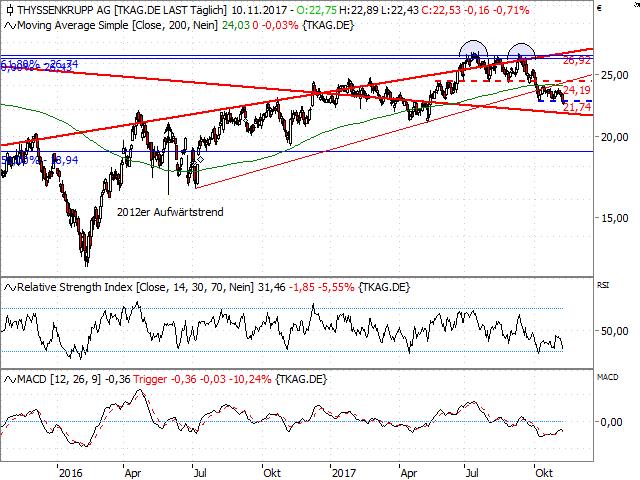Click the RSI value 31,46
Image resolution: width=640 pixels, height=480 pixels.
271,287
